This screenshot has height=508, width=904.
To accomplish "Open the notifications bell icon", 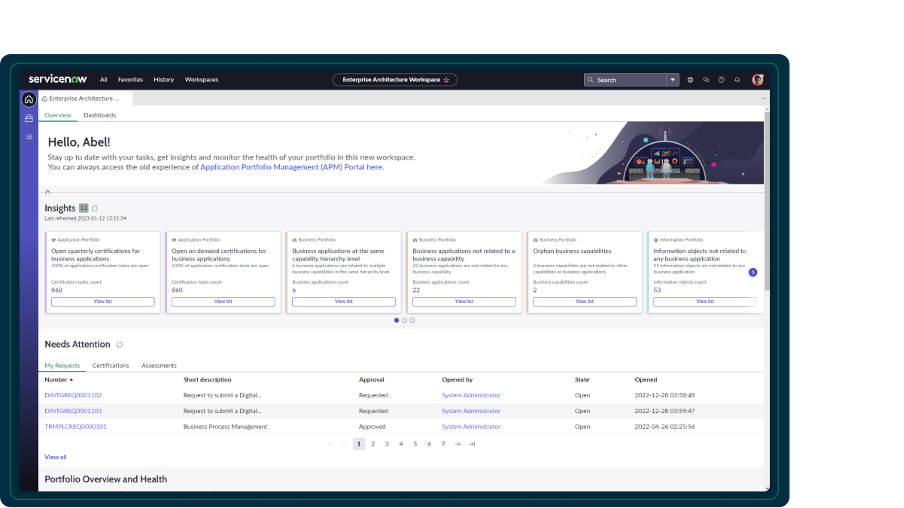I will 737,80.
